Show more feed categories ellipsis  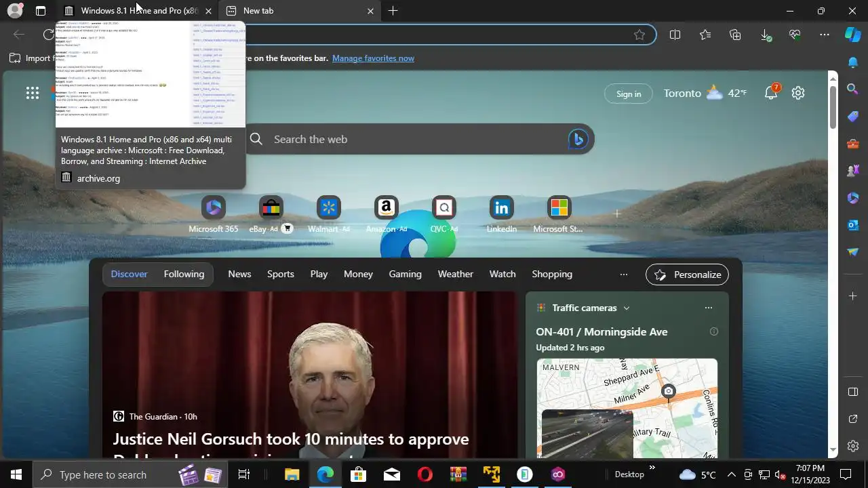(x=624, y=274)
